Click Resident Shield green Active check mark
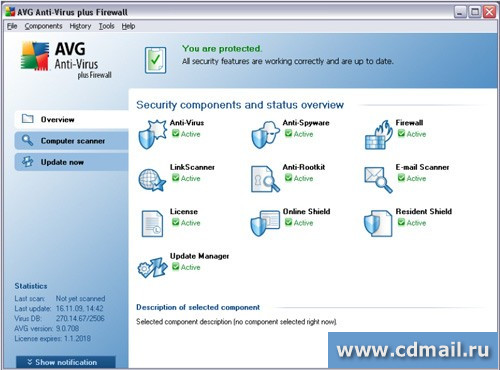This screenshot has width=500, height=370. coord(401,222)
